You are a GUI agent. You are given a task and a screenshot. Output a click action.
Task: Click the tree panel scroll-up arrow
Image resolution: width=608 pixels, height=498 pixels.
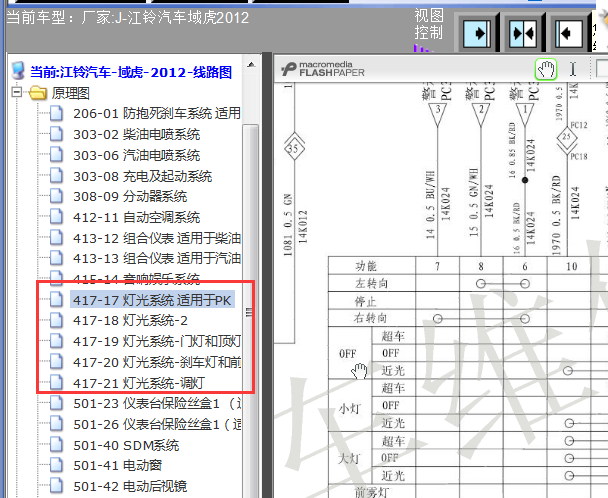pos(251,64)
